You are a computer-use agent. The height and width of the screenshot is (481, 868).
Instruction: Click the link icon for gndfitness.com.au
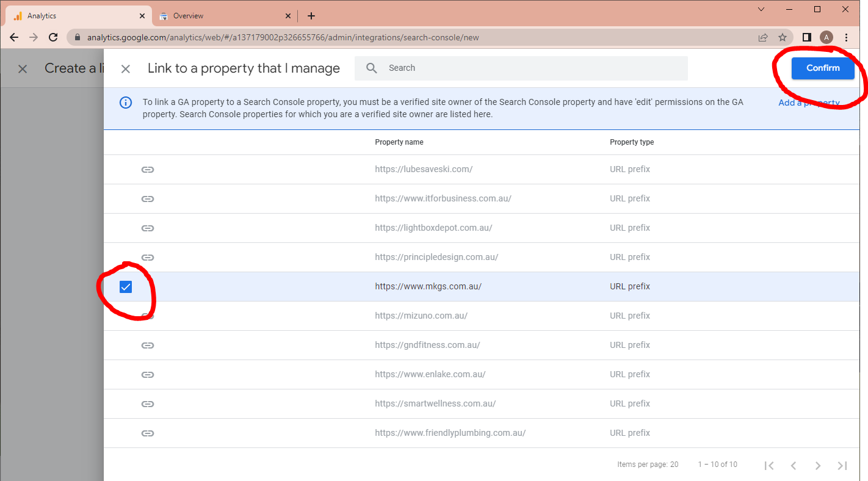coord(148,345)
